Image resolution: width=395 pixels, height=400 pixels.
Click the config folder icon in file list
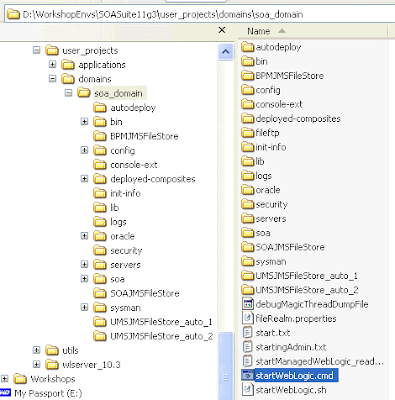pyautogui.click(x=248, y=90)
